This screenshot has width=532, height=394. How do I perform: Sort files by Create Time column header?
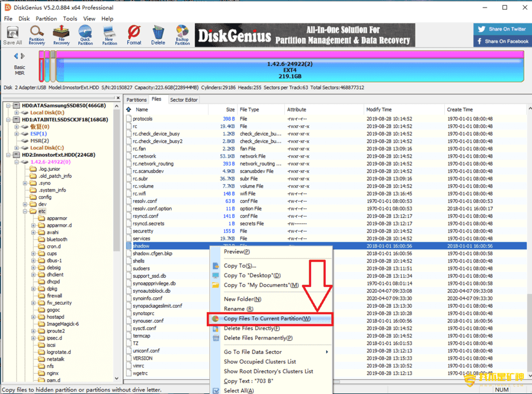point(460,110)
